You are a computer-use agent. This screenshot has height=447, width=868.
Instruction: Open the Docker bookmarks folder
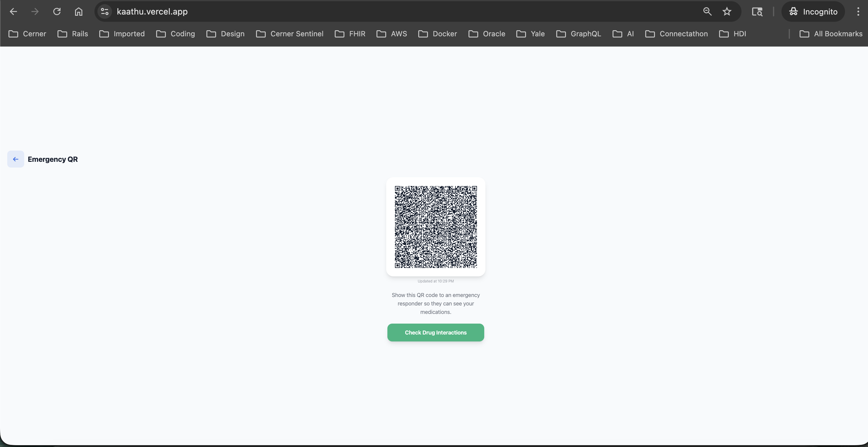coord(438,34)
